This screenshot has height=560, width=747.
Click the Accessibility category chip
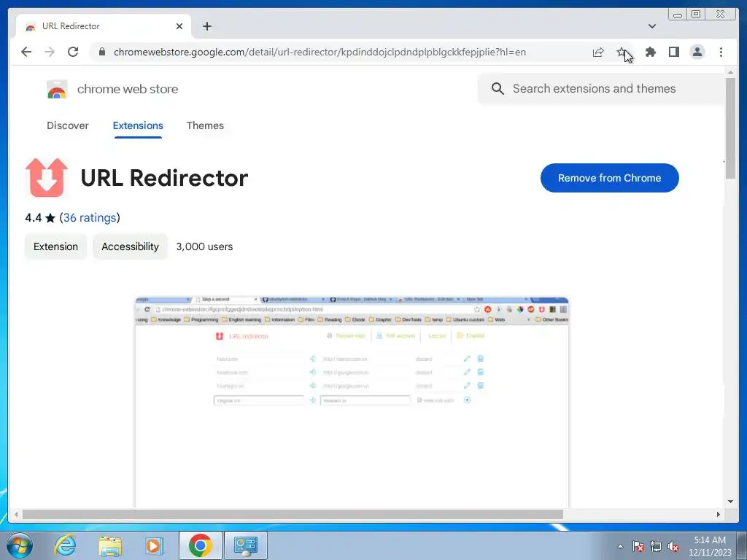tap(130, 246)
